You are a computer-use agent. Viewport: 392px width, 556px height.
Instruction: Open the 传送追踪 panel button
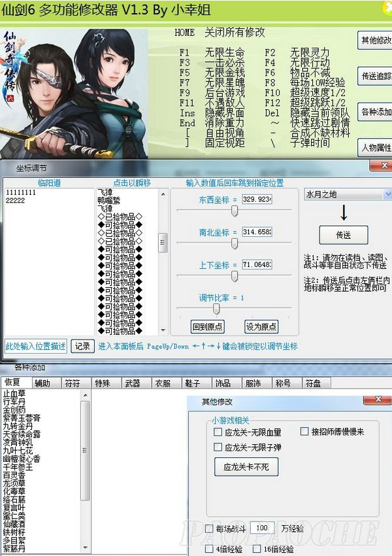click(x=376, y=76)
